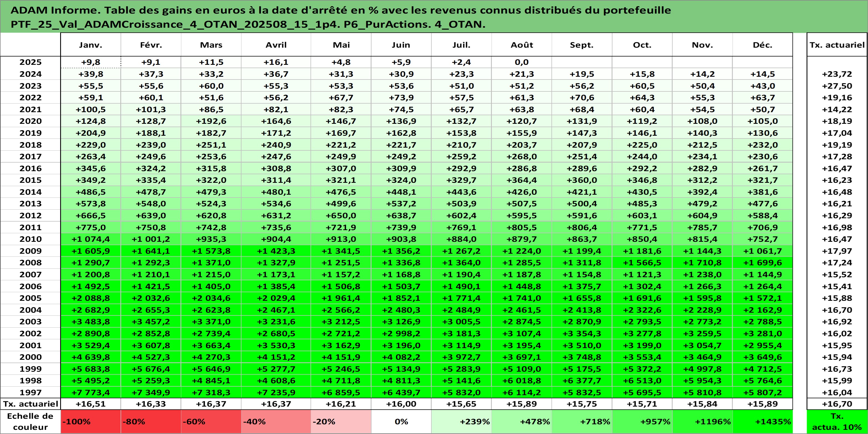Click the Sept. column header
The image size is (868, 434).
coord(582,45)
